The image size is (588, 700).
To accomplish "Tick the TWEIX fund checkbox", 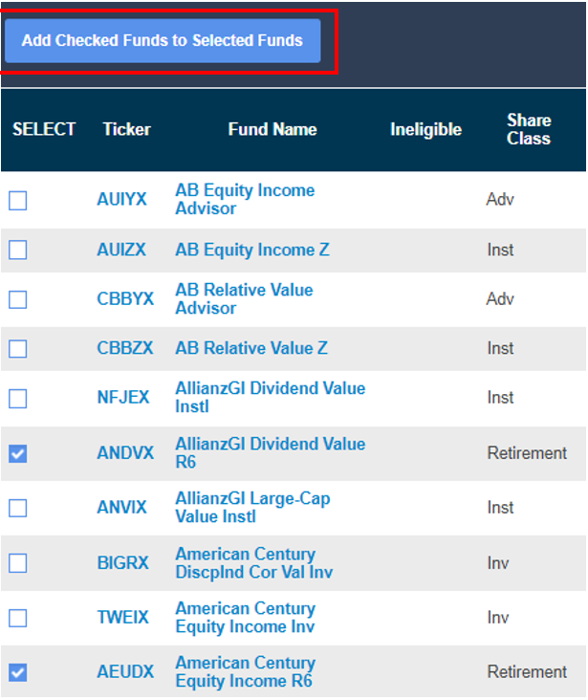I will pyautogui.click(x=18, y=618).
